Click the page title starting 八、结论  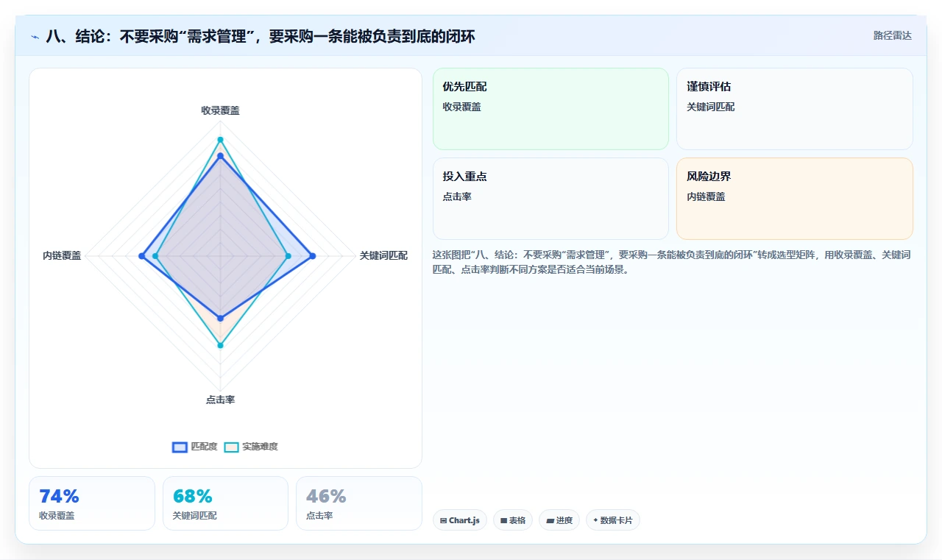261,36
